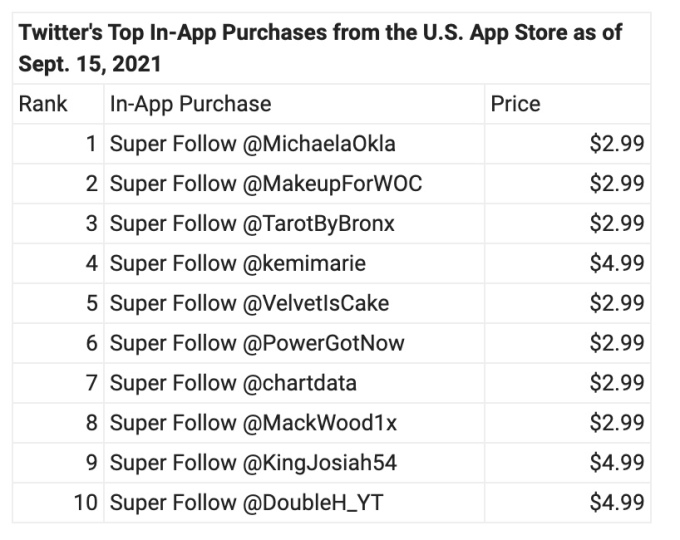Click Super Follow @kemimarie cell

237,264
